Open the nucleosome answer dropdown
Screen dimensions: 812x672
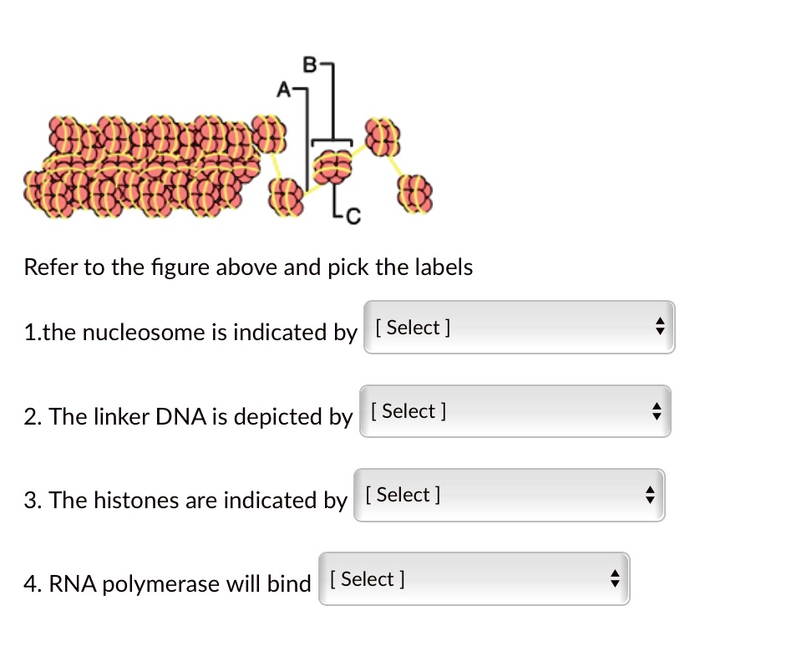(x=518, y=327)
